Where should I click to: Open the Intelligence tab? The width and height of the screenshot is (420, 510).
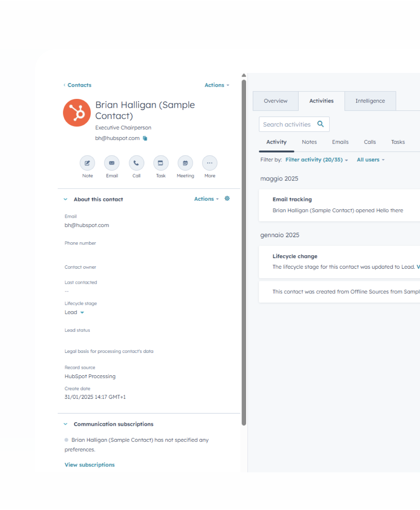370,101
